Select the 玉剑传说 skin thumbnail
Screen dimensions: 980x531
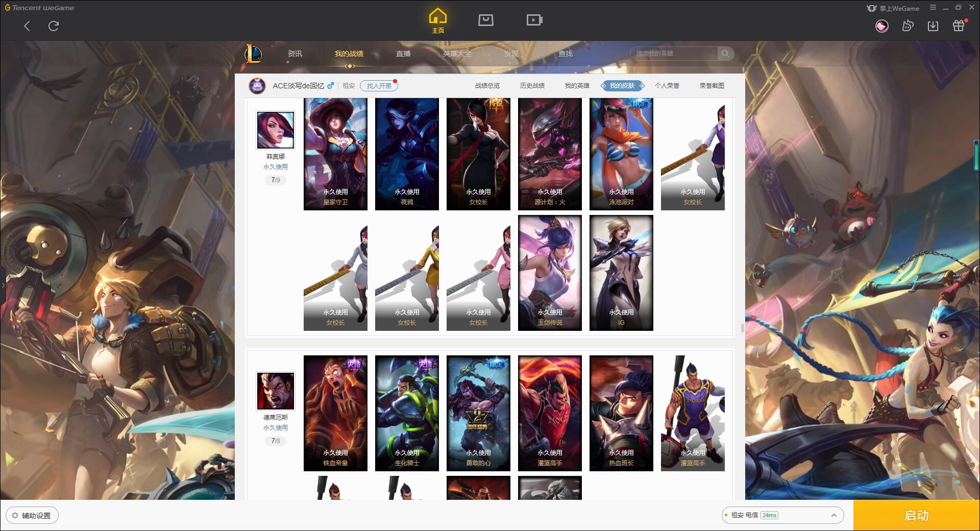[550, 273]
